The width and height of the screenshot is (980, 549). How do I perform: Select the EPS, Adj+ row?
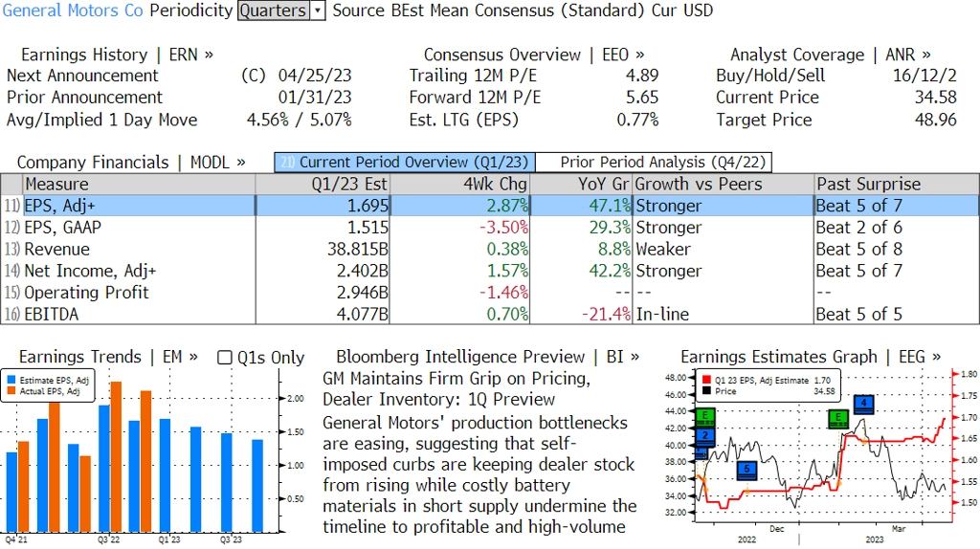(490, 206)
